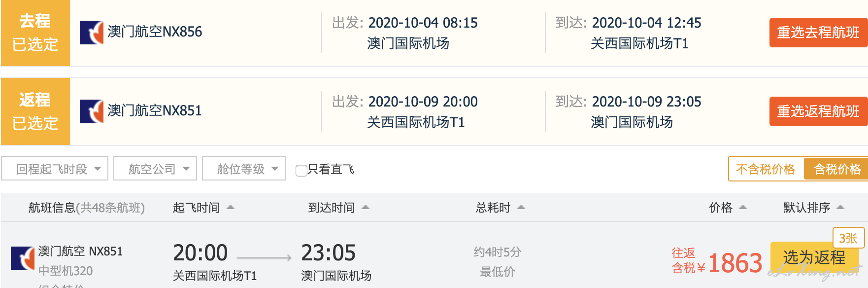This screenshot has height=288, width=868.
Task: Click departure time sort arrow icon
Action: [x=230, y=208]
